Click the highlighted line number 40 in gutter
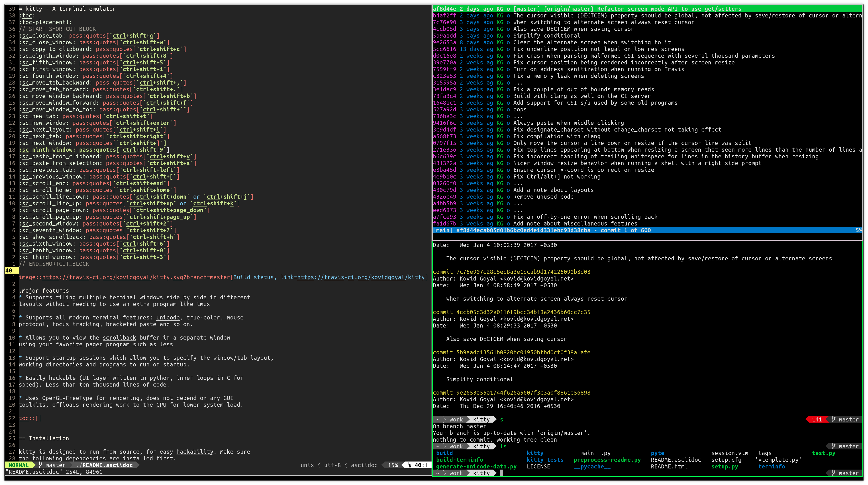 pos(9,270)
